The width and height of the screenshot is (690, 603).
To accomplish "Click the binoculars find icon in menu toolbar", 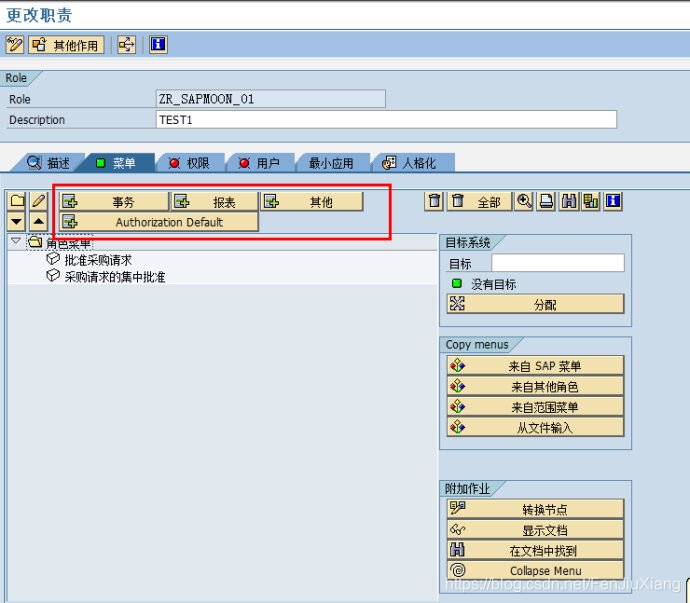I will click(569, 201).
